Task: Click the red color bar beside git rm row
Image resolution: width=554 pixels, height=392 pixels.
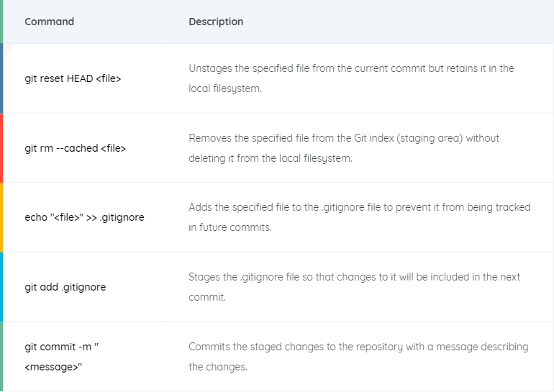Action: click(1, 148)
